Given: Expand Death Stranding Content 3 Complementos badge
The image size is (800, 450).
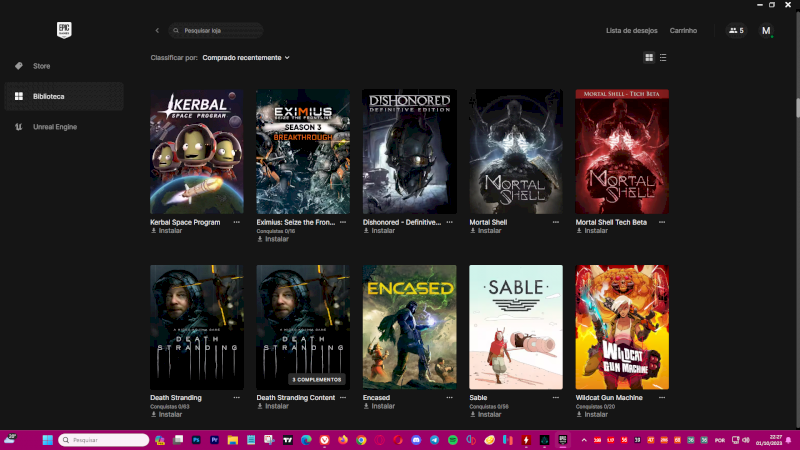Looking at the screenshot, I should (316, 380).
